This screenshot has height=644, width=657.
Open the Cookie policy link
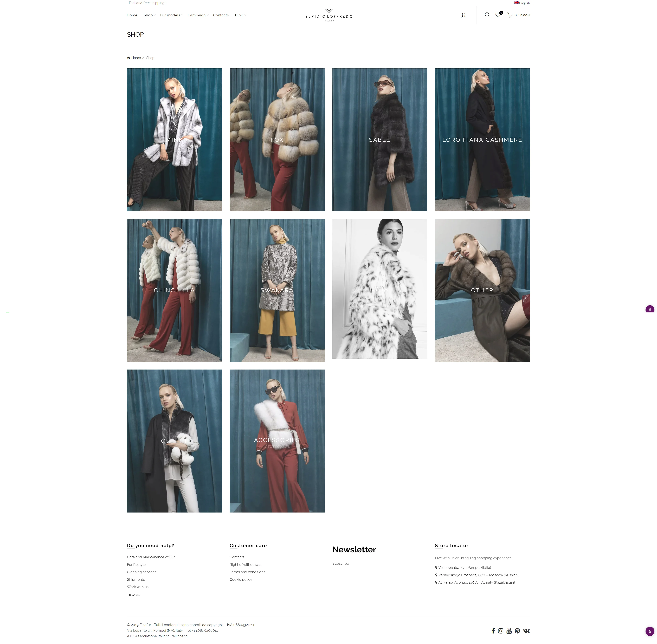tap(241, 579)
